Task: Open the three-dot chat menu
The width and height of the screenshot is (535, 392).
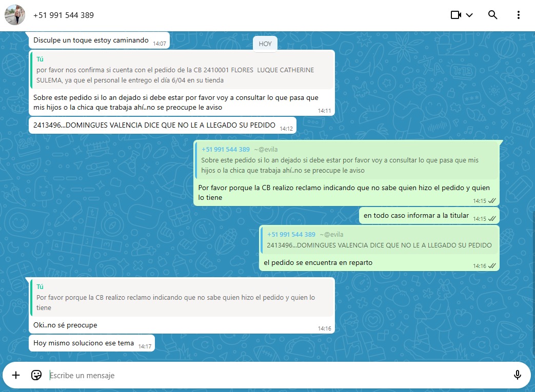Action: pyautogui.click(x=519, y=15)
